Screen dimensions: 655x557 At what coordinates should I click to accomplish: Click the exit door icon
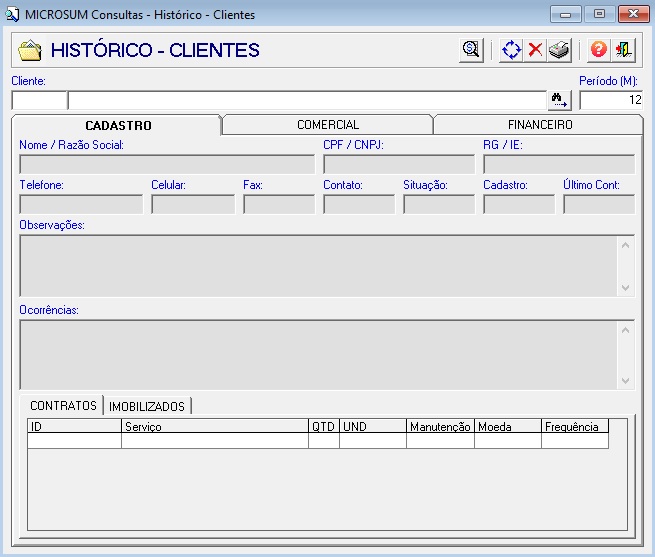point(623,50)
